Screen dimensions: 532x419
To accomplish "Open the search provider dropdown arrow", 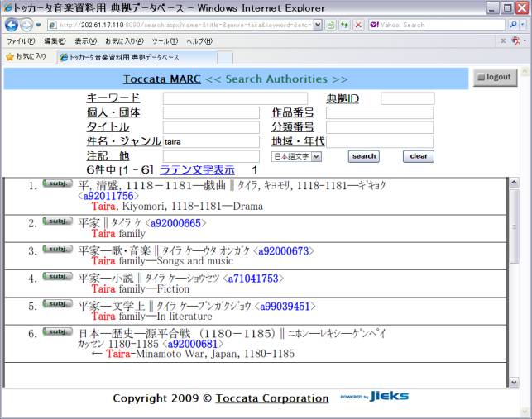I will tap(523, 25).
